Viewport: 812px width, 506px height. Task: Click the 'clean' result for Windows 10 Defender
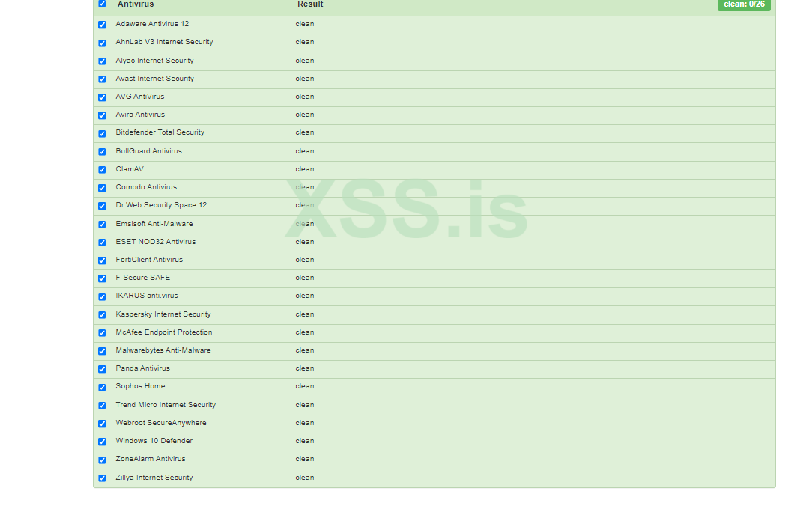pos(304,441)
